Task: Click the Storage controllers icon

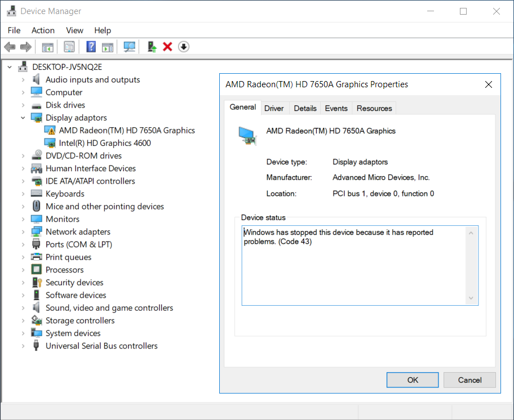Action: point(37,320)
